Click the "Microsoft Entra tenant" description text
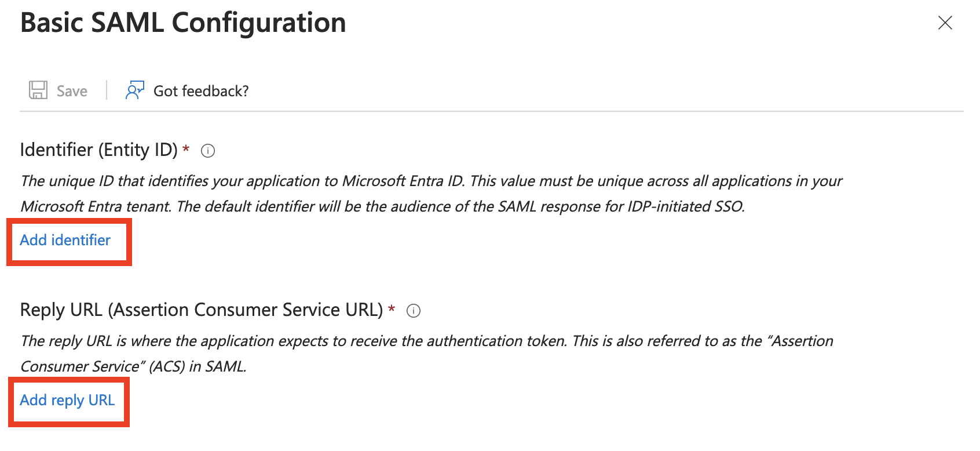This screenshot has width=980, height=451. [x=95, y=206]
